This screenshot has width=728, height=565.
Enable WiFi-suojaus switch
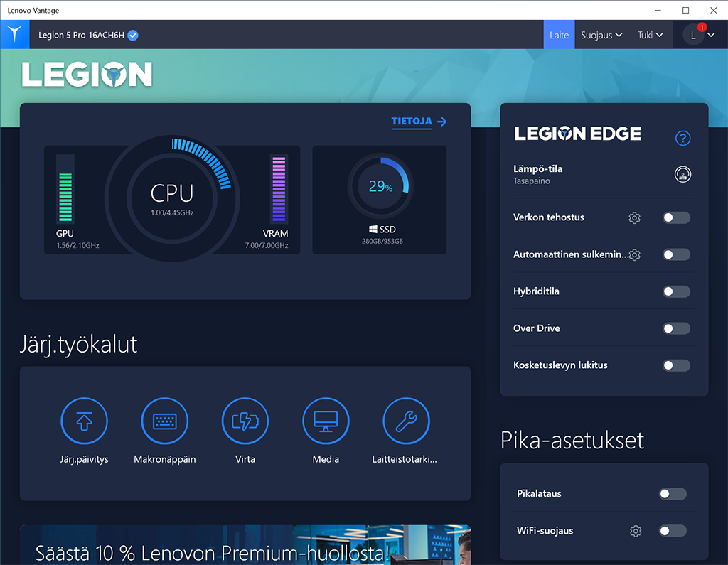pyautogui.click(x=673, y=531)
